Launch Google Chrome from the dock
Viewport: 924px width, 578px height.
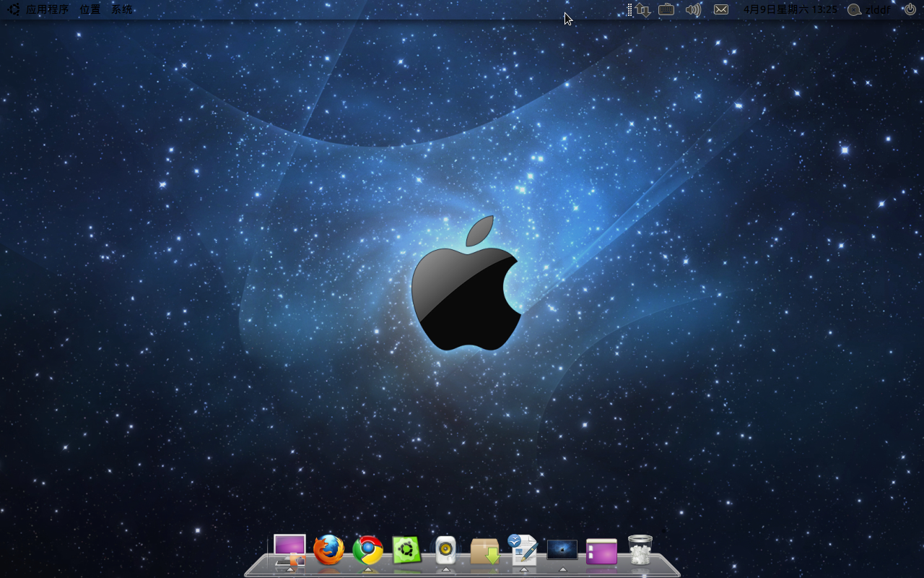tap(368, 551)
